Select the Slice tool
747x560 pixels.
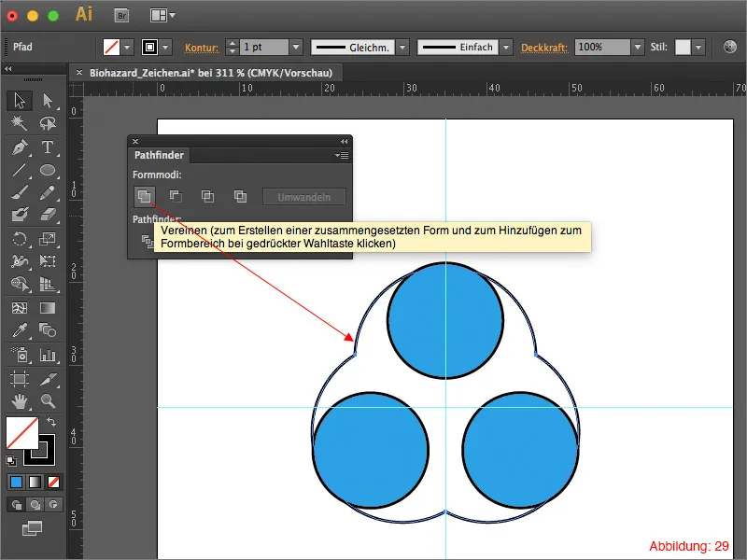[48, 379]
